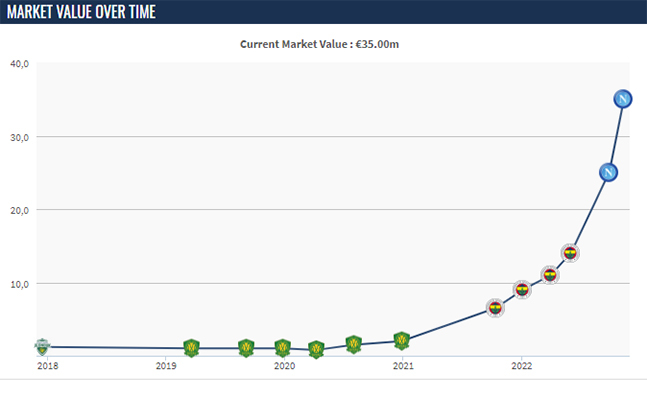Select the 2021 x-axis year label
Screen dimensions: 647x397
click(403, 366)
